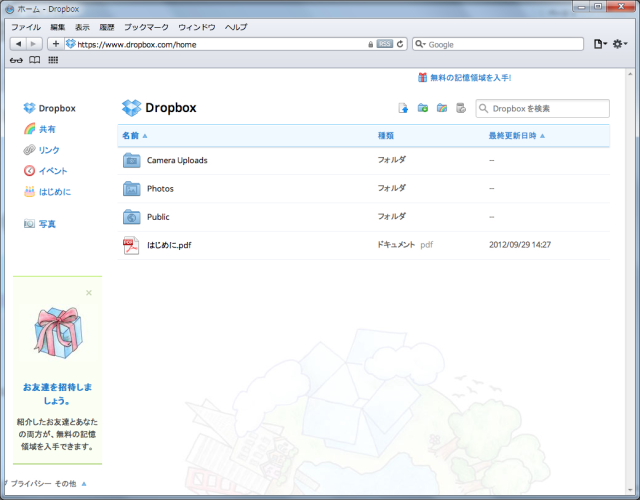Viewport: 640px width, 500px height.
Task: Open the settings gear dropdown
Action: pyautogui.click(x=620, y=44)
